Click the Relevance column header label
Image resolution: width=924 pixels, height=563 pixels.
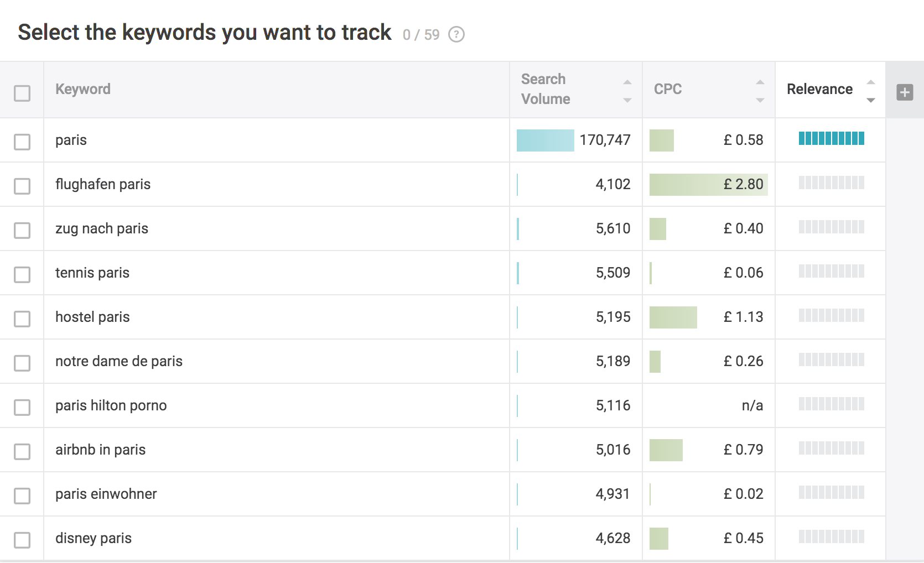coord(819,90)
